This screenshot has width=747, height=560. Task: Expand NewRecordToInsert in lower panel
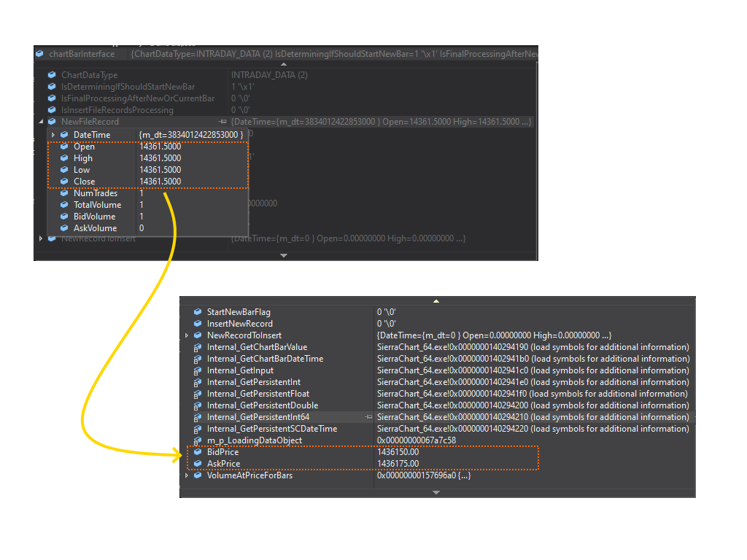[x=187, y=335]
